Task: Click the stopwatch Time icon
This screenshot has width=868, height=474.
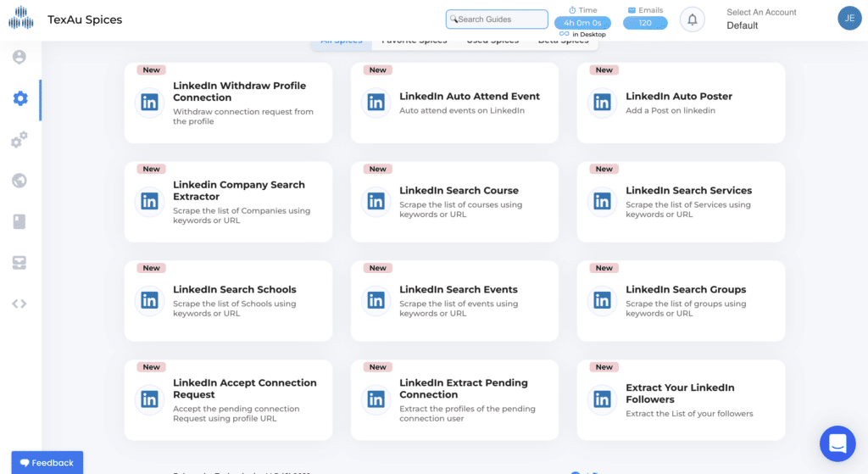Action: [572, 10]
